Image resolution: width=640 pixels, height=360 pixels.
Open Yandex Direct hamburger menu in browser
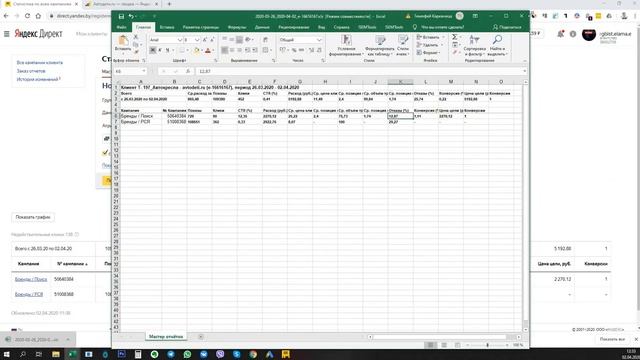(x=7, y=34)
